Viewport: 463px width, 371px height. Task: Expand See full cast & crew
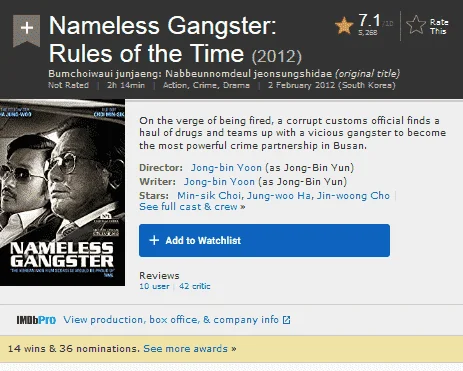click(192, 207)
